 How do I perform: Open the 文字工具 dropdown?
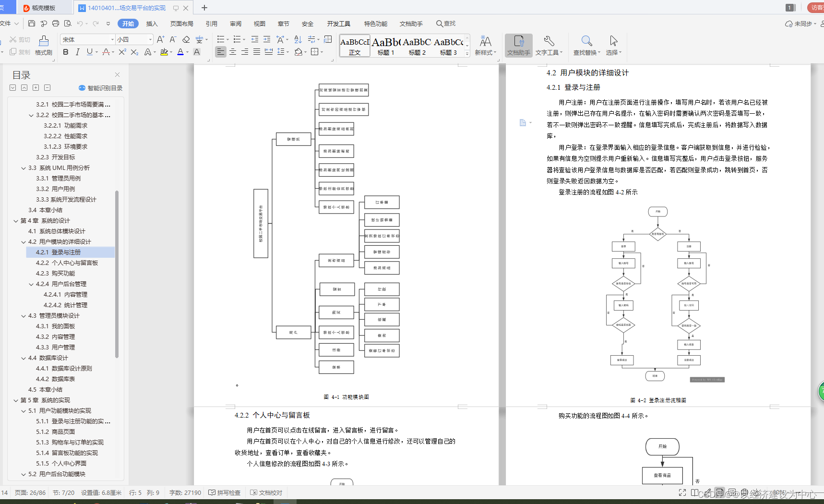point(549,46)
